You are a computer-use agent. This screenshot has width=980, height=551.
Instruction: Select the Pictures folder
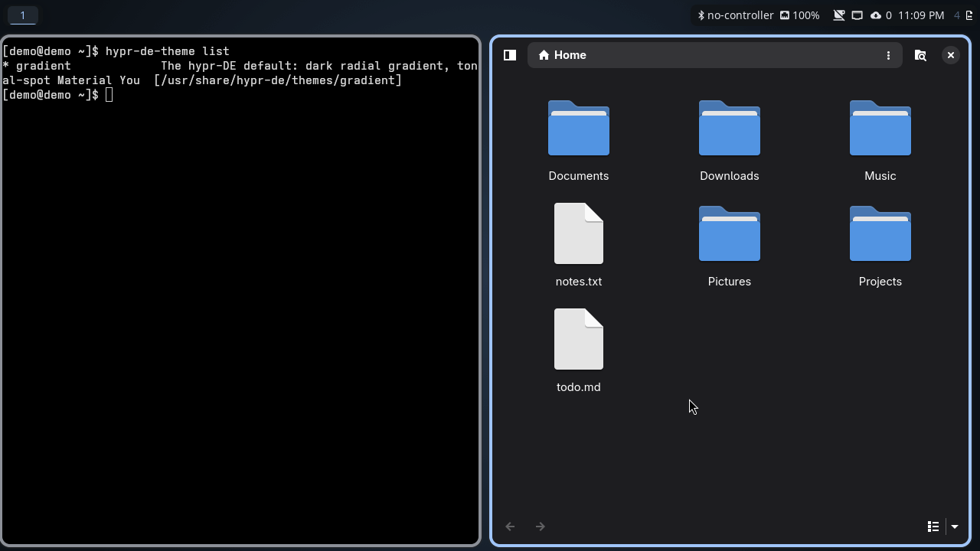point(730,246)
